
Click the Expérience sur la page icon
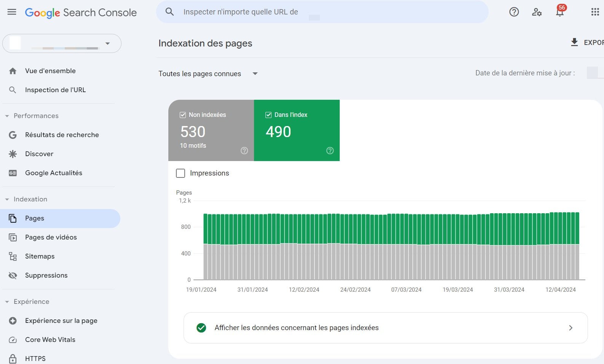point(13,321)
